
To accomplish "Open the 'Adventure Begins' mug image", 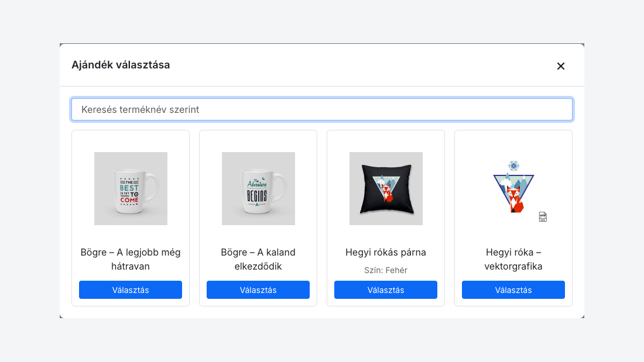I will pyautogui.click(x=258, y=188).
